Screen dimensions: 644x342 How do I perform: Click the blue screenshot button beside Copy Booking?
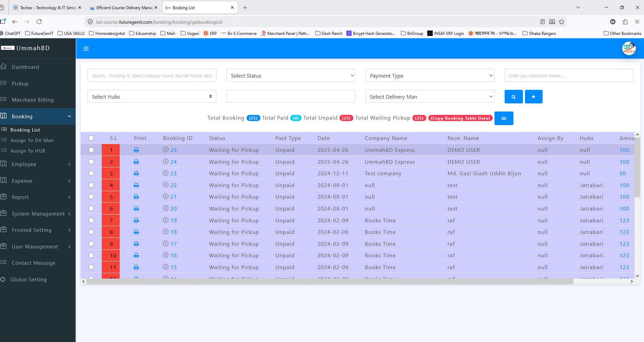504,118
